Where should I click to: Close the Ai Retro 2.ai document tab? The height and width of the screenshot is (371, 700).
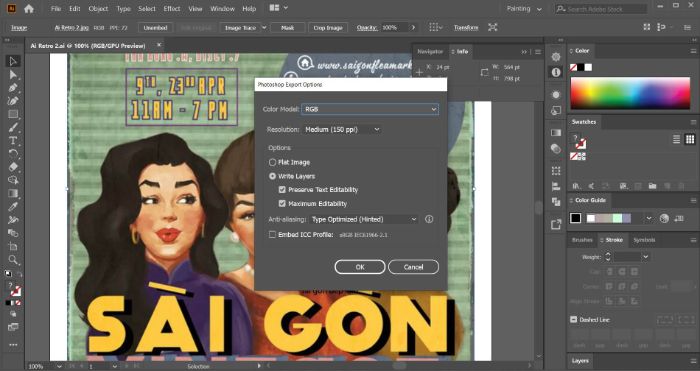(159, 45)
